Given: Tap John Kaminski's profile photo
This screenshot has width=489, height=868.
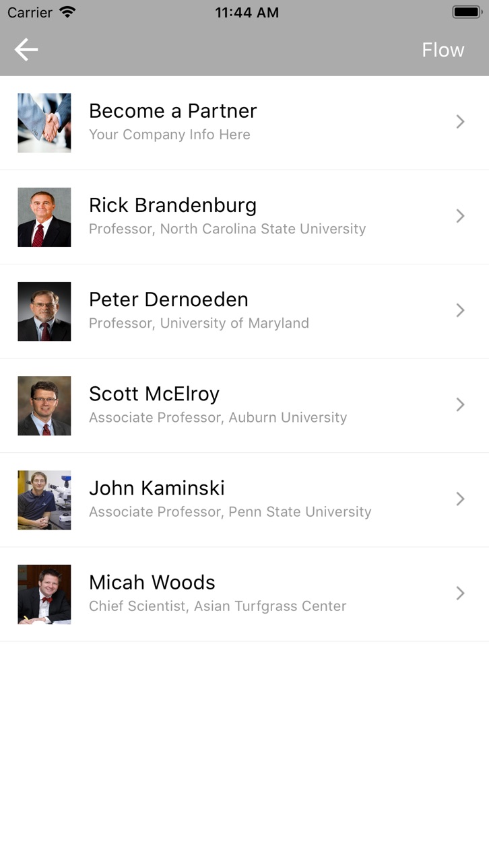Looking at the screenshot, I should 44,500.
